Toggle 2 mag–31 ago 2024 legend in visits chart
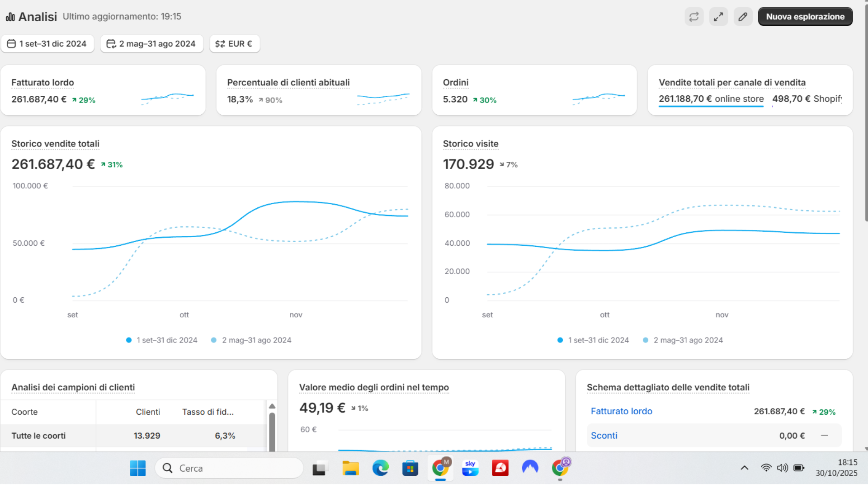Image resolution: width=868 pixels, height=488 pixels. [683, 340]
